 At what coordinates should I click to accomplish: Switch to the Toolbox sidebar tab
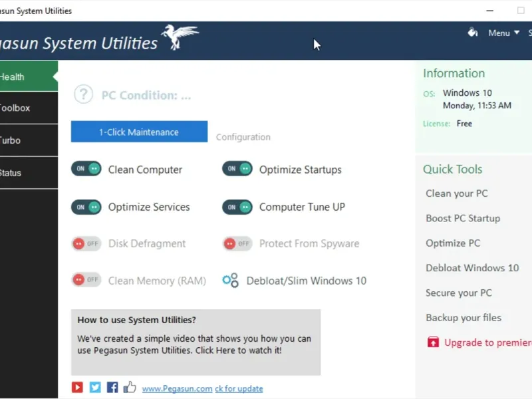pyautogui.click(x=29, y=108)
